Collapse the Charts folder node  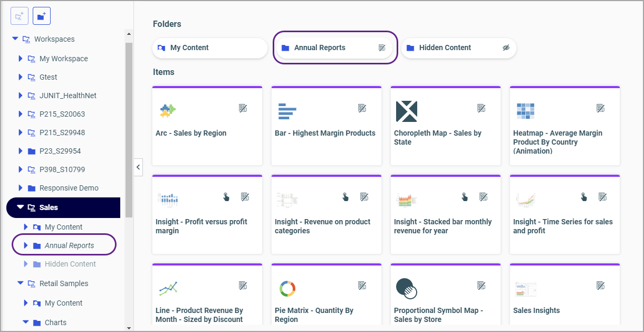coord(25,322)
